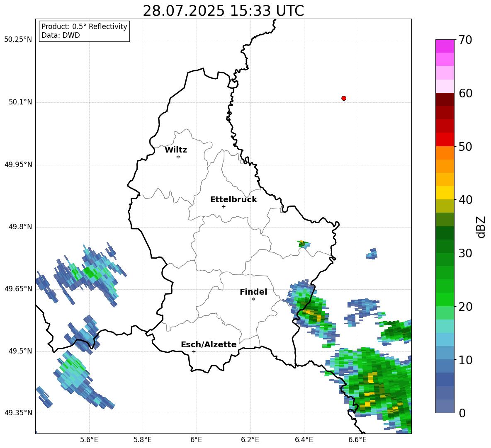Image resolution: width=491 pixels, height=448 pixels.
Task: Click the Wiltz station cross marker
Action: [178, 157]
